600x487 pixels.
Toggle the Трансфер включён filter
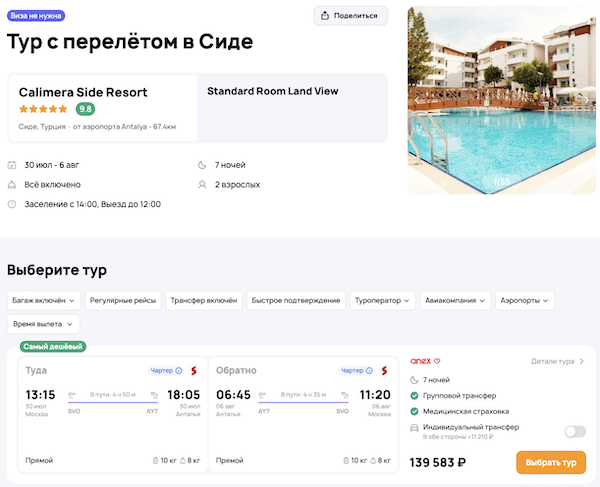pos(204,300)
